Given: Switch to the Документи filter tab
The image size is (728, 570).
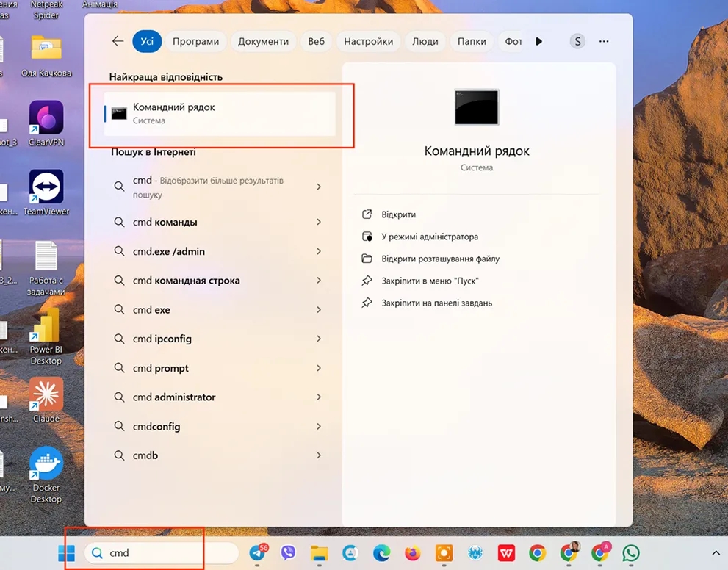Looking at the screenshot, I should click(263, 41).
